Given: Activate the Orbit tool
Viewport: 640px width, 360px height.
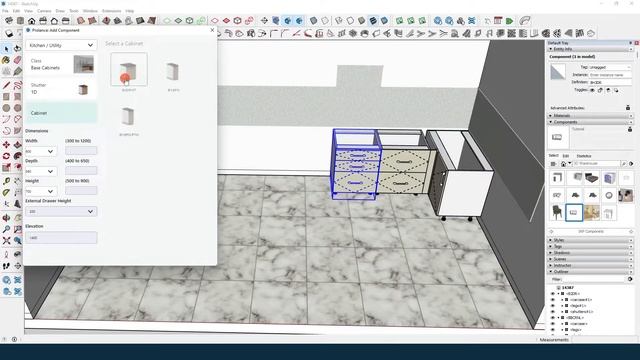Looking at the screenshot, I should click(6, 218).
